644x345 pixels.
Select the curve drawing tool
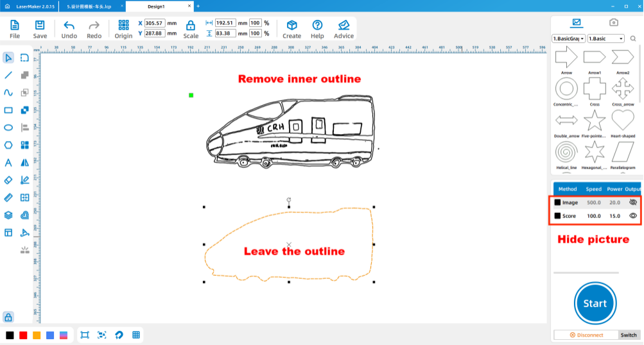click(x=8, y=93)
